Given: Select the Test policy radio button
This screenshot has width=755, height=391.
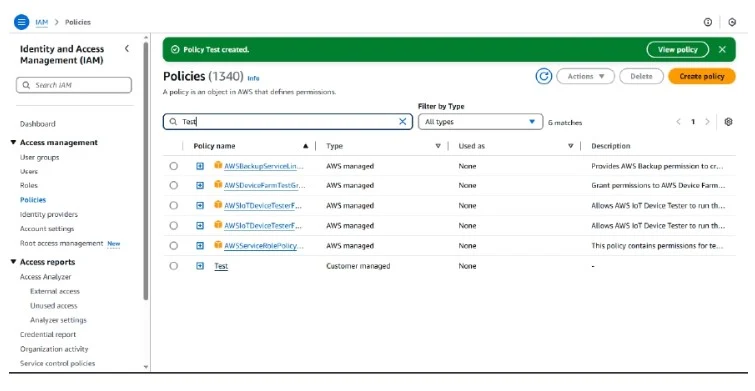Looking at the screenshot, I should coord(173,266).
